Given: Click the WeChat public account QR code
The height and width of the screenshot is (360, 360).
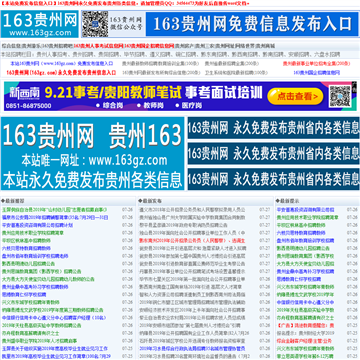Looking at the screenshot, I should pyautogui.click(x=95, y=24).
